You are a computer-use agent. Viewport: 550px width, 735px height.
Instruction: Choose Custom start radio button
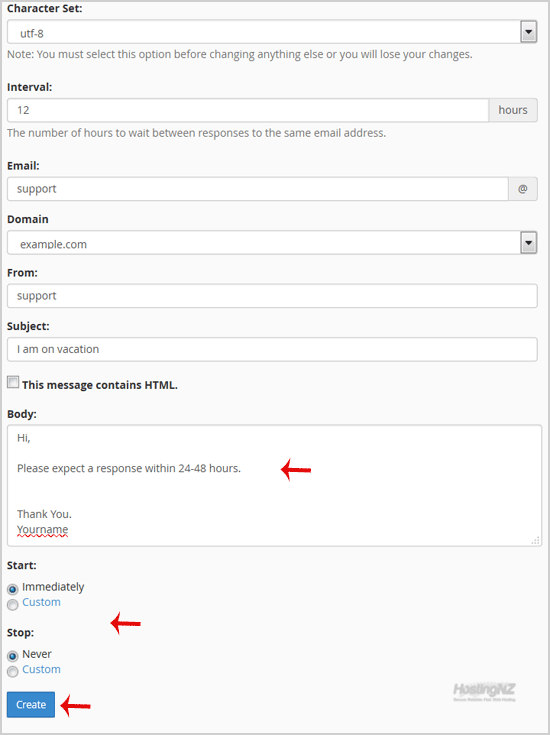[x=13, y=605]
